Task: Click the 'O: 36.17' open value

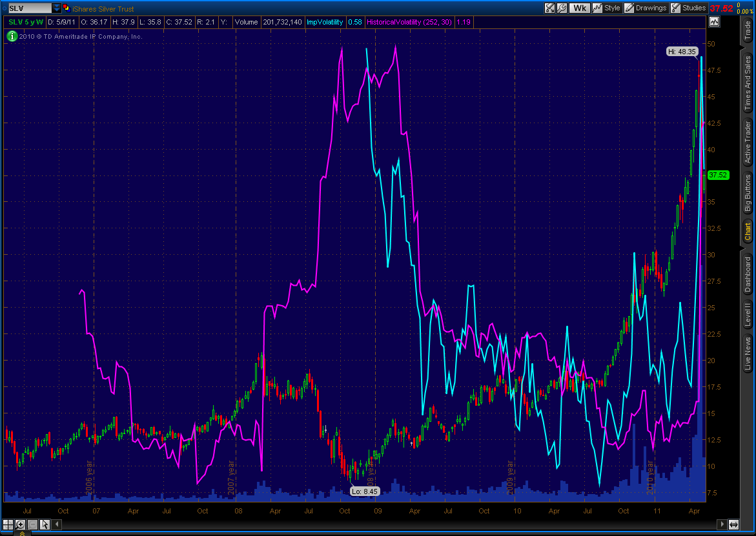Action: [x=94, y=22]
